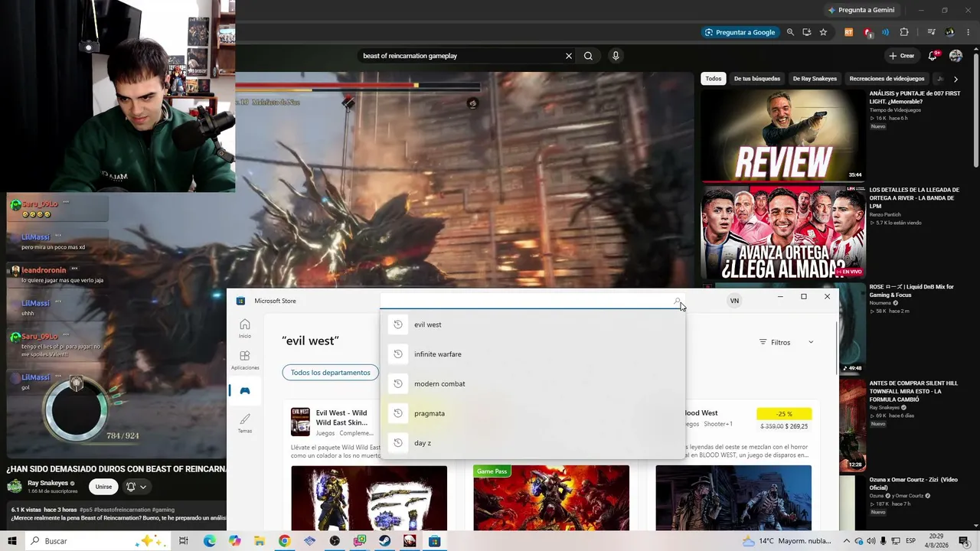Open Aplicaciones section in Microsoft Store
The image size is (980, 551).
pyautogui.click(x=244, y=360)
